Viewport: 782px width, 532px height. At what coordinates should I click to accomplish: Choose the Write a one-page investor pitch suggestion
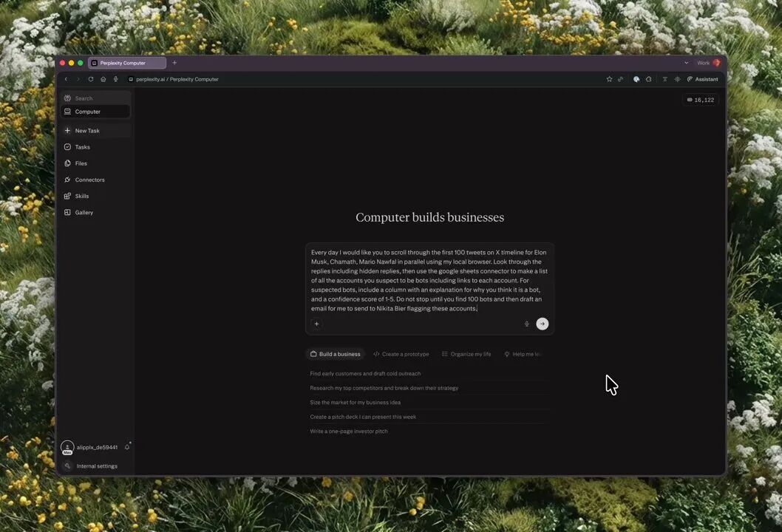349,431
